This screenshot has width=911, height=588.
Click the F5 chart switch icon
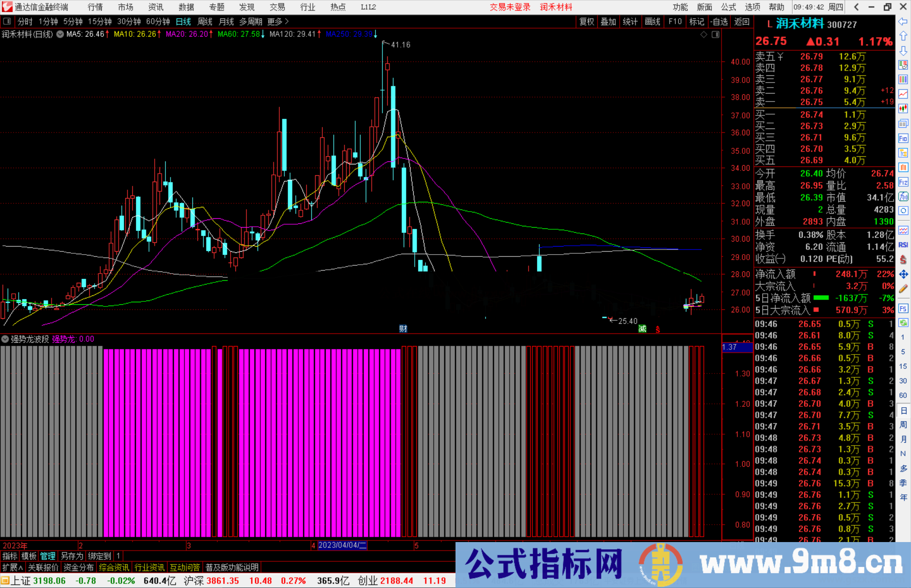(903, 309)
